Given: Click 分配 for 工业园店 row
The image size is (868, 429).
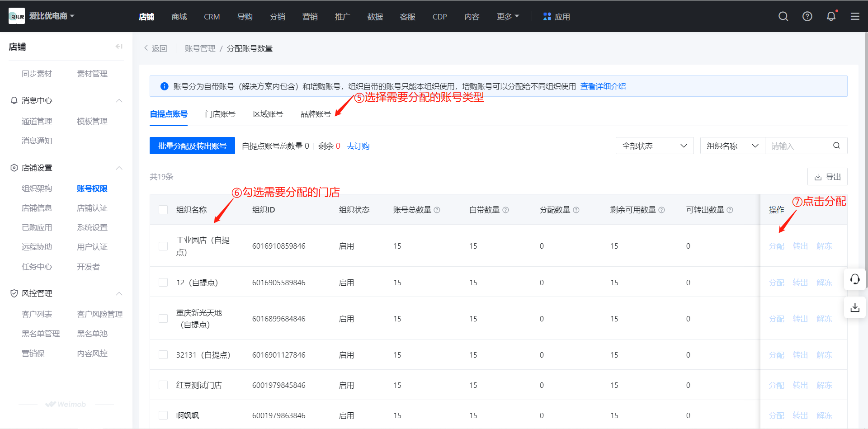Looking at the screenshot, I should 777,246.
